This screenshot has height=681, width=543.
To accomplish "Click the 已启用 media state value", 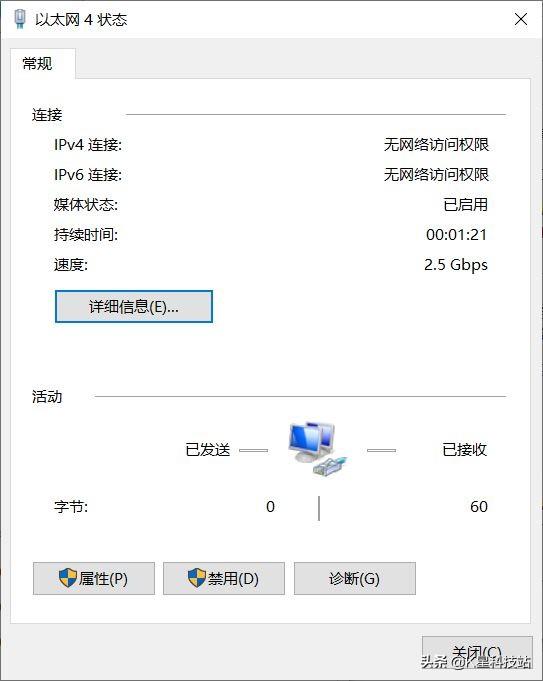I will coord(465,205).
